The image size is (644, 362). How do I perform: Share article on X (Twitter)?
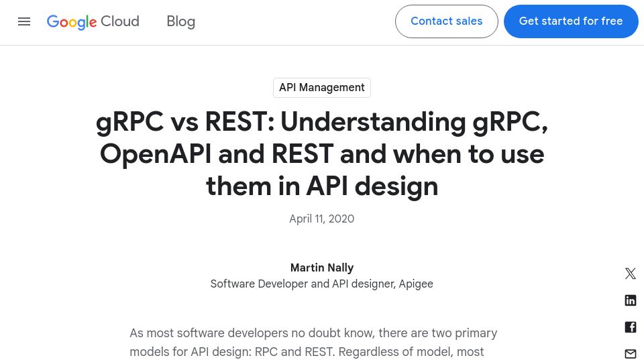point(631,274)
